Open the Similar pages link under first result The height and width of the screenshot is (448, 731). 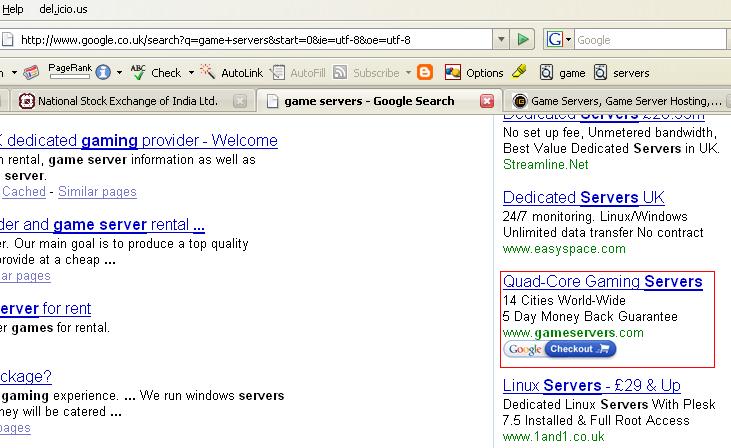point(97,192)
